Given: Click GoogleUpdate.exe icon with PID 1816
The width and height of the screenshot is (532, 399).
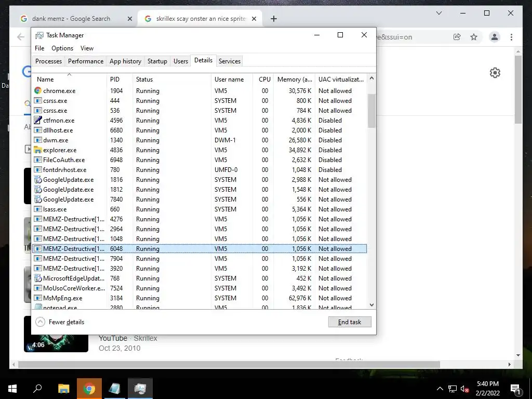Looking at the screenshot, I should (38, 179).
